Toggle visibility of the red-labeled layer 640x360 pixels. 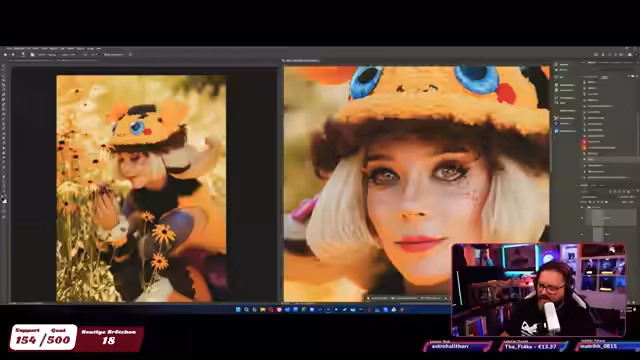click(x=584, y=142)
